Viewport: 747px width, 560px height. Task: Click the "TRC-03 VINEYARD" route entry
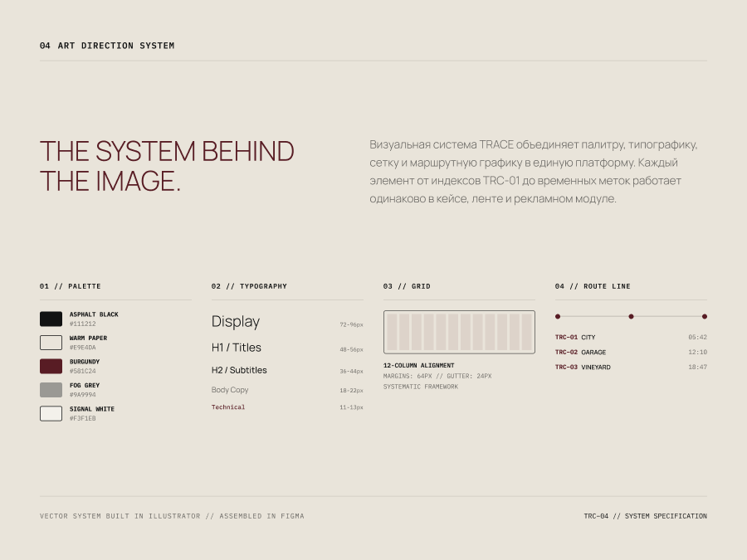583,368
